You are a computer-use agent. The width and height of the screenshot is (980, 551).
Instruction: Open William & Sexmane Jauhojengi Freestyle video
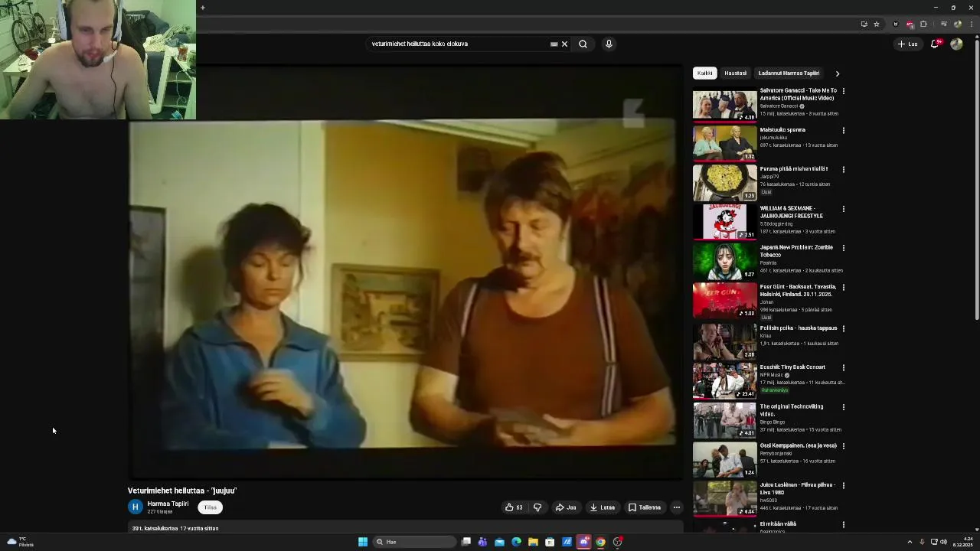click(x=792, y=212)
